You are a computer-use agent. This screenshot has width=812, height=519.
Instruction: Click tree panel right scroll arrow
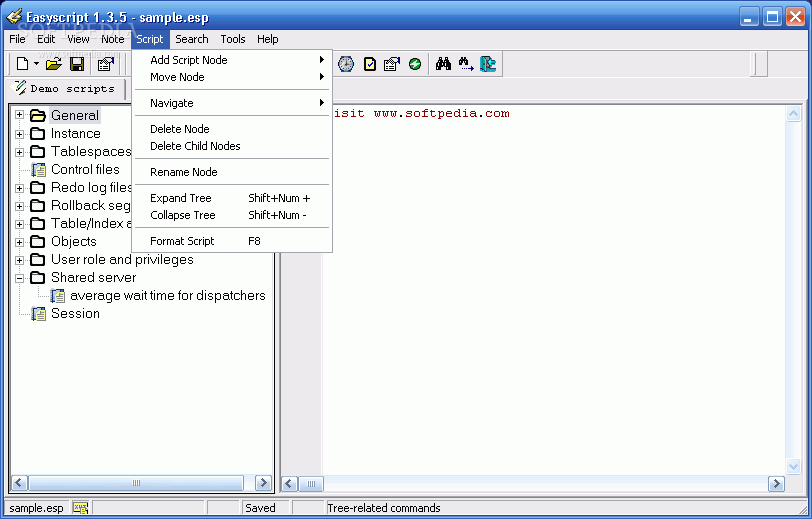(x=263, y=483)
